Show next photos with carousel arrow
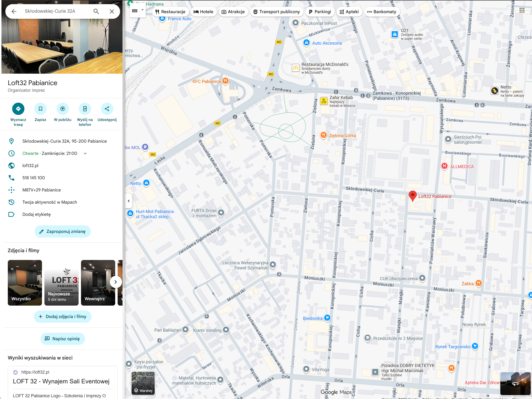This screenshot has width=532, height=399. point(116,282)
